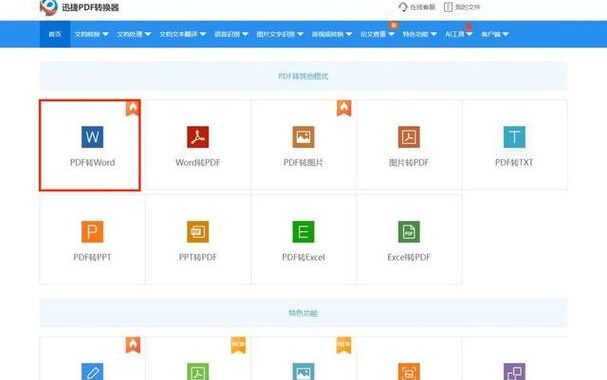
Task: Open the 图片转PDF converter icon
Action: click(409, 137)
